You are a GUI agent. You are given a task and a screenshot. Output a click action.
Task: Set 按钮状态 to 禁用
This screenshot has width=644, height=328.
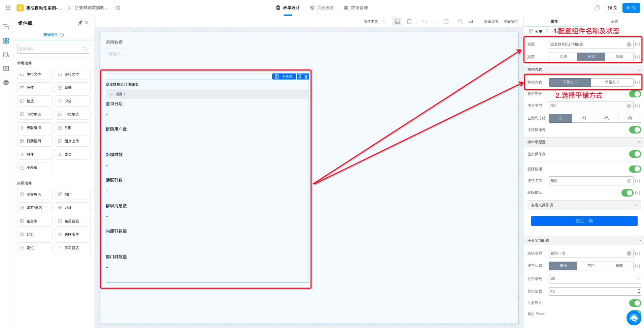(x=591, y=266)
